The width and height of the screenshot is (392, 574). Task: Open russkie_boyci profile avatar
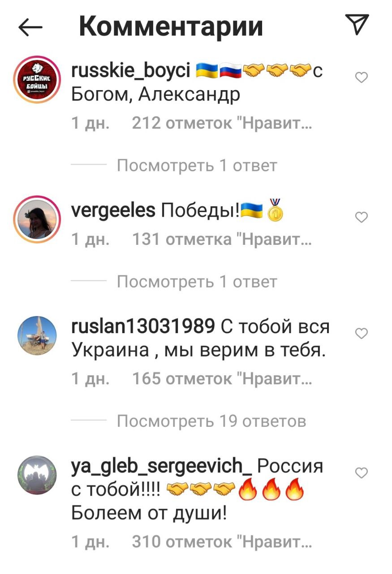tap(38, 79)
